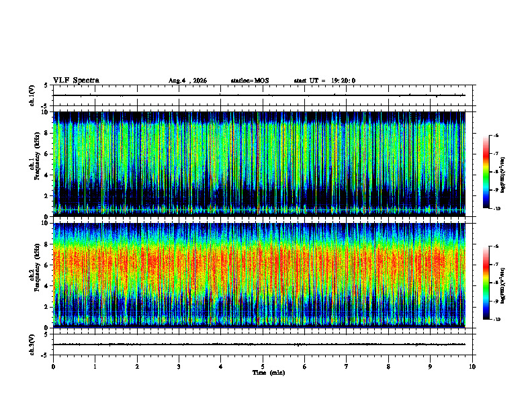Click the "5" voltage tick of ch.1(V) strip
The image size is (532, 411).
(x=46, y=85)
